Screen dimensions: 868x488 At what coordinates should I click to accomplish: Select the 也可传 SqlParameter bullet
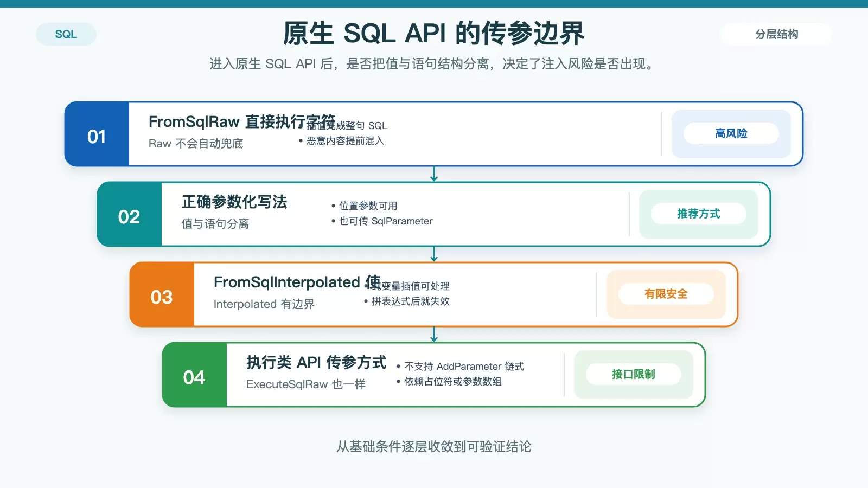[x=382, y=221]
